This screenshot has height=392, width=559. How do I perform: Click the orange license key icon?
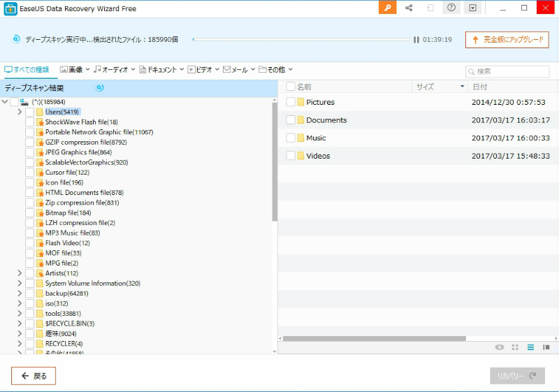(388, 8)
